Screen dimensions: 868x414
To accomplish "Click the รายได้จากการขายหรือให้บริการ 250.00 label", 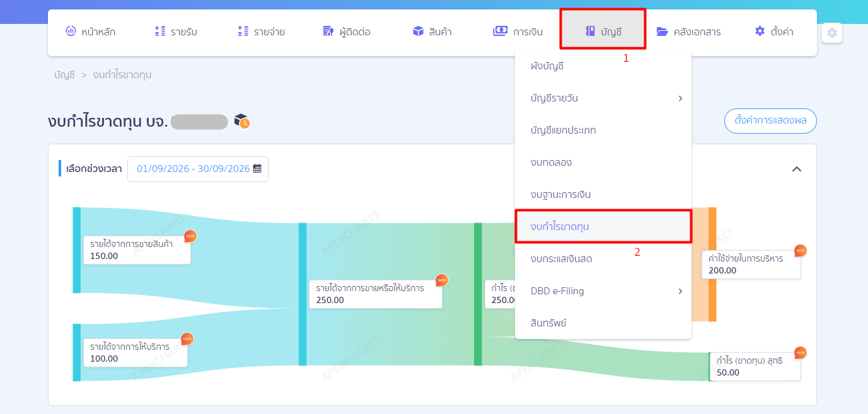I will (x=376, y=294).
